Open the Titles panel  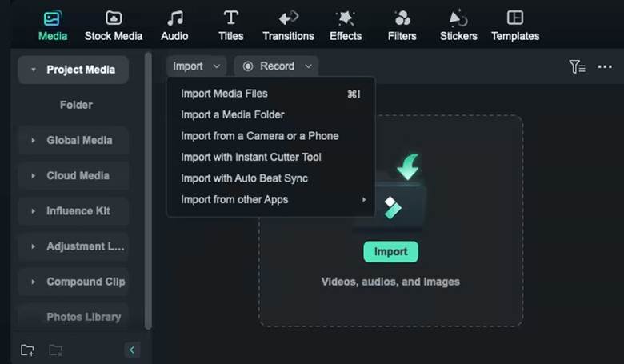231,26
